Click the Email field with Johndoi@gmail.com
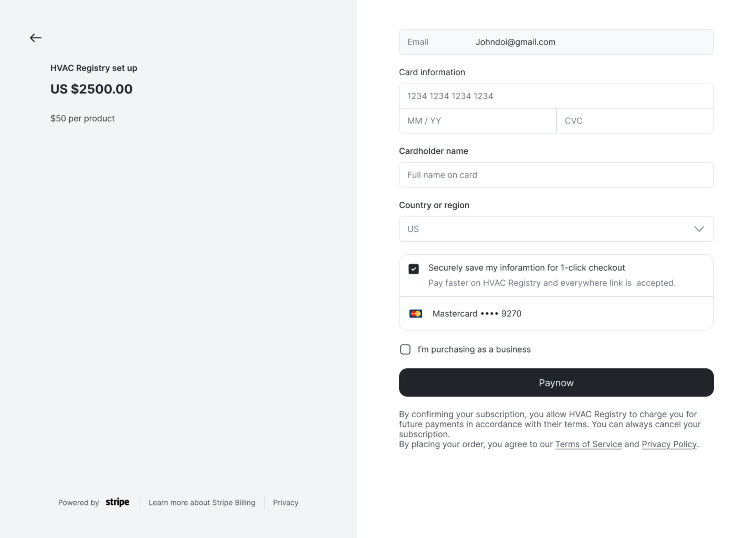This screenshot has width=756, height=538. click(x=556, y=42)
